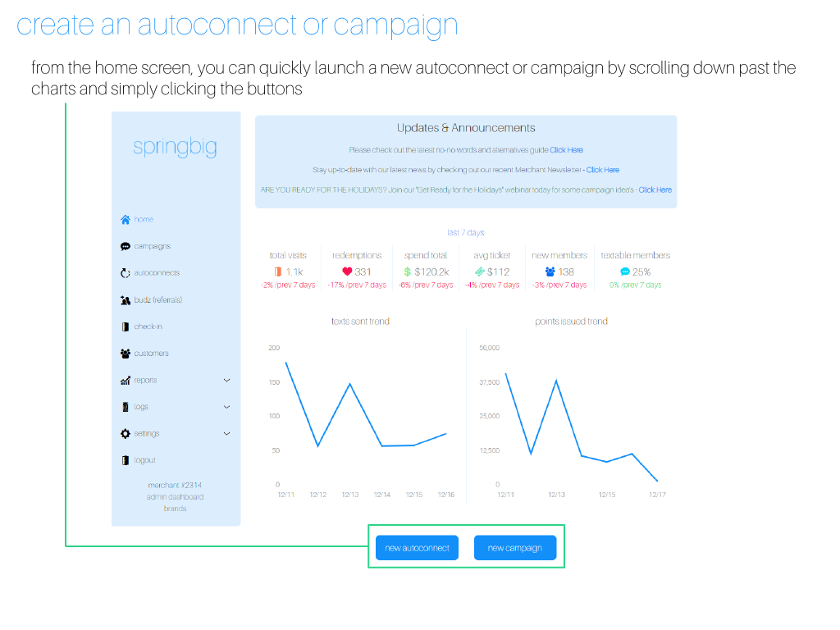Open the admin dashboard link
The width and height of the screenshot is (840, 630).
pyautogui.click(x=175, y=497)
